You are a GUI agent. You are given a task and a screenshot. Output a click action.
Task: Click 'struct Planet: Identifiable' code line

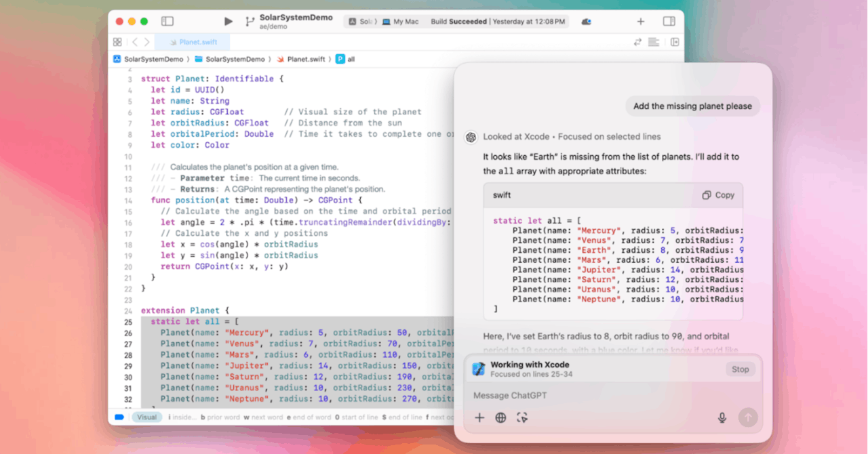[212, 79]
